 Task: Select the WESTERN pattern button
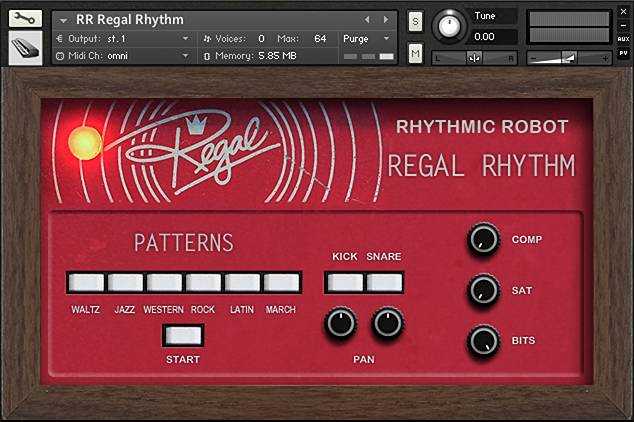(164, 282)
